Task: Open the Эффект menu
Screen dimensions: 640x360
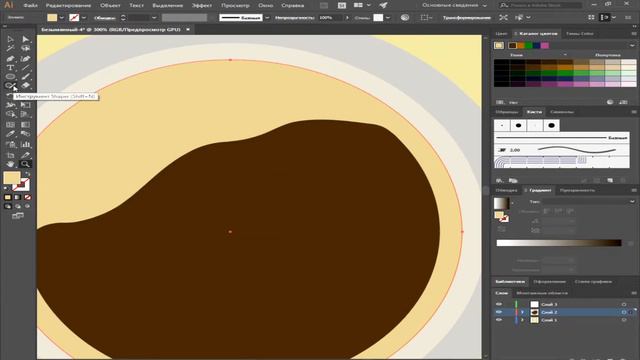Action: tap(202, 5)
